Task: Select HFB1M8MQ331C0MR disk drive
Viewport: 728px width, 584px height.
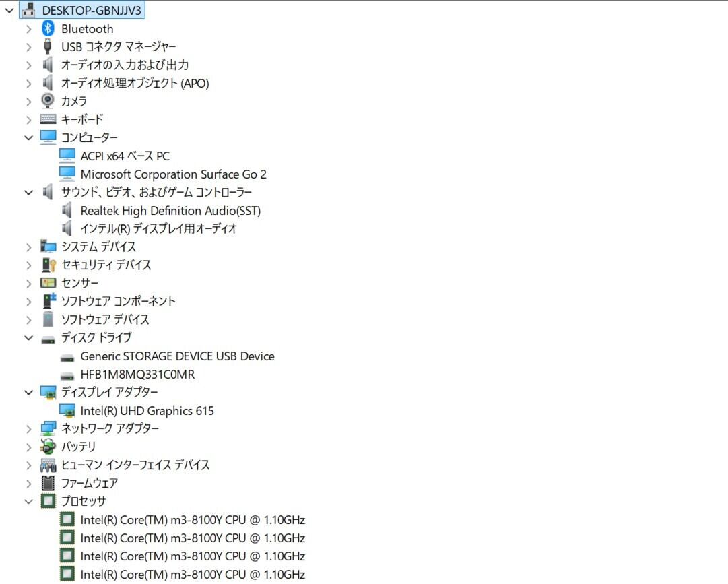Action: point(137,374)
